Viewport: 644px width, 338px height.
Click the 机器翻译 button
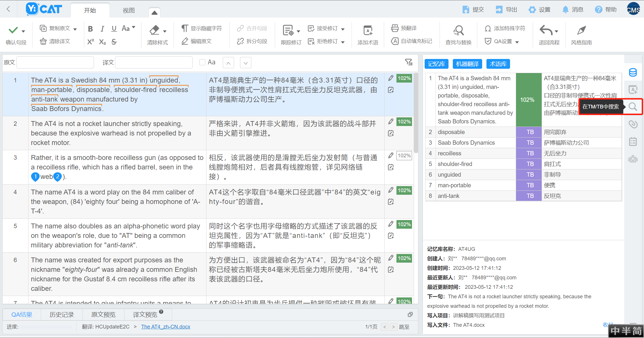(x=467, y=64)
